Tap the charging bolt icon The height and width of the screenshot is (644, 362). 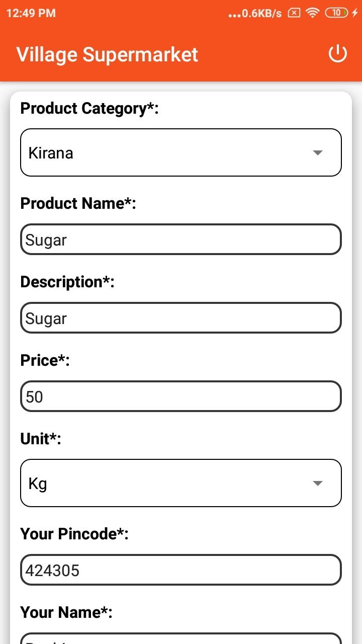(355, 13)
